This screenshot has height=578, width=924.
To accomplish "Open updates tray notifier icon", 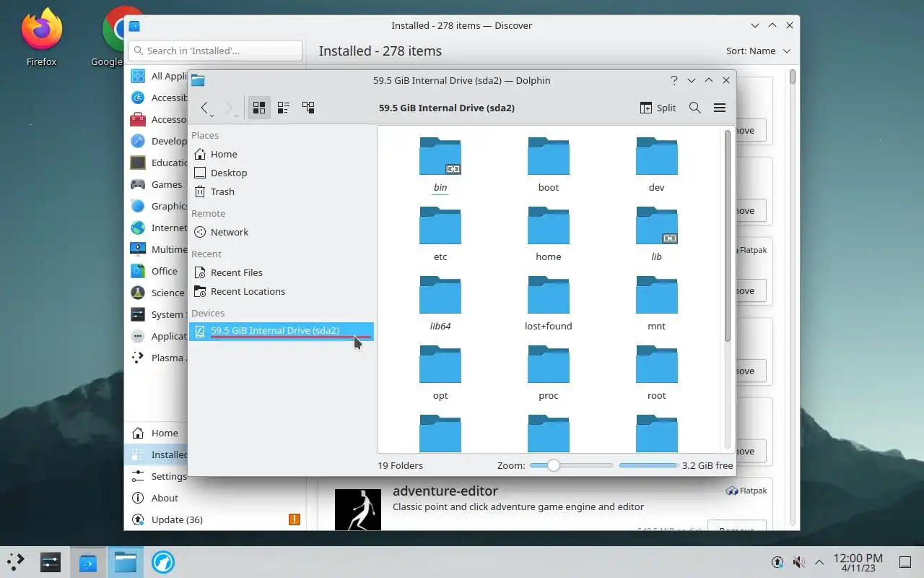I will pos(777,561).
